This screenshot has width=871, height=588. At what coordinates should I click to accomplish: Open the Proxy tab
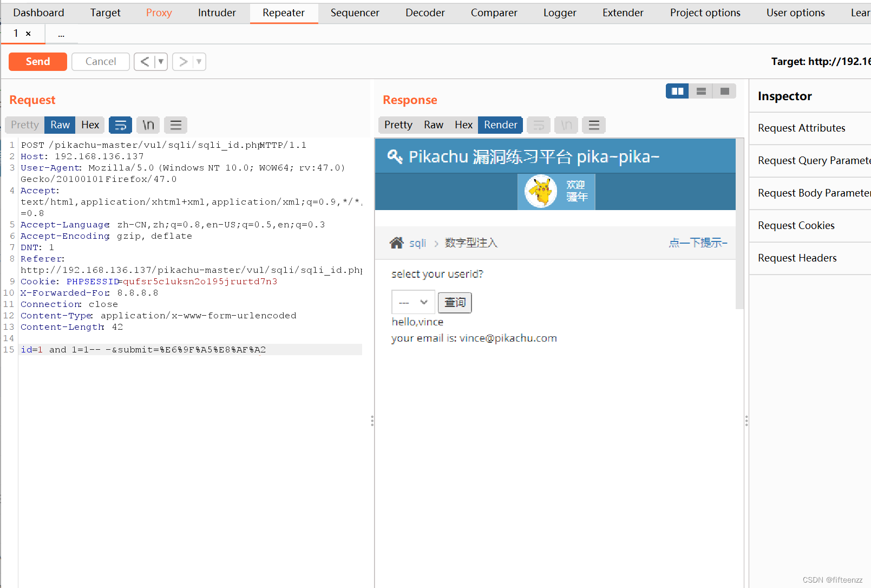pyautogui.click(x=159, y=12)
